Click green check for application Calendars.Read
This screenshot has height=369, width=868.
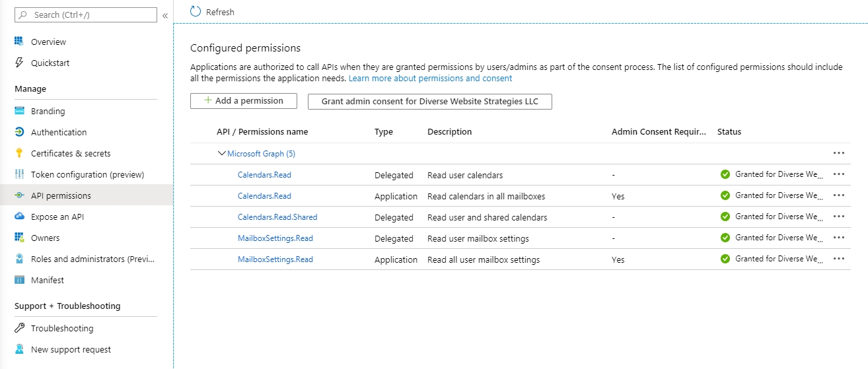click(x=725, y=195)
